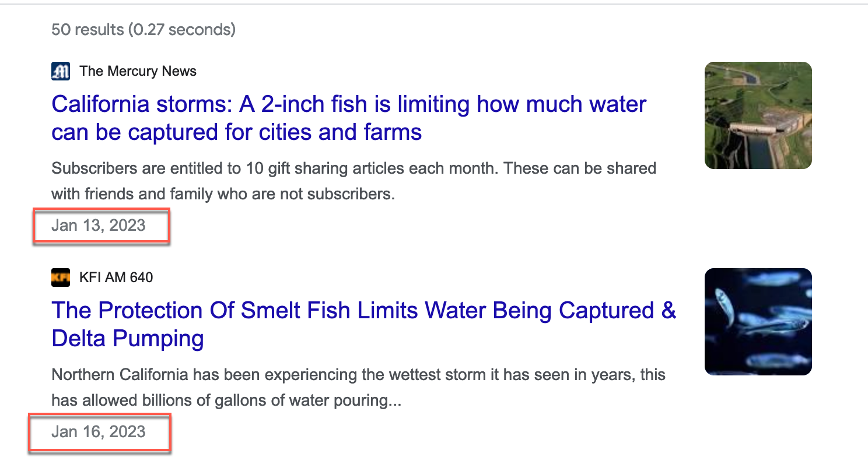Click 'has allowed billions of gallons' snippet line
Image resolution: width=868 pixels, height=471 pixels.
pos(226,400)
